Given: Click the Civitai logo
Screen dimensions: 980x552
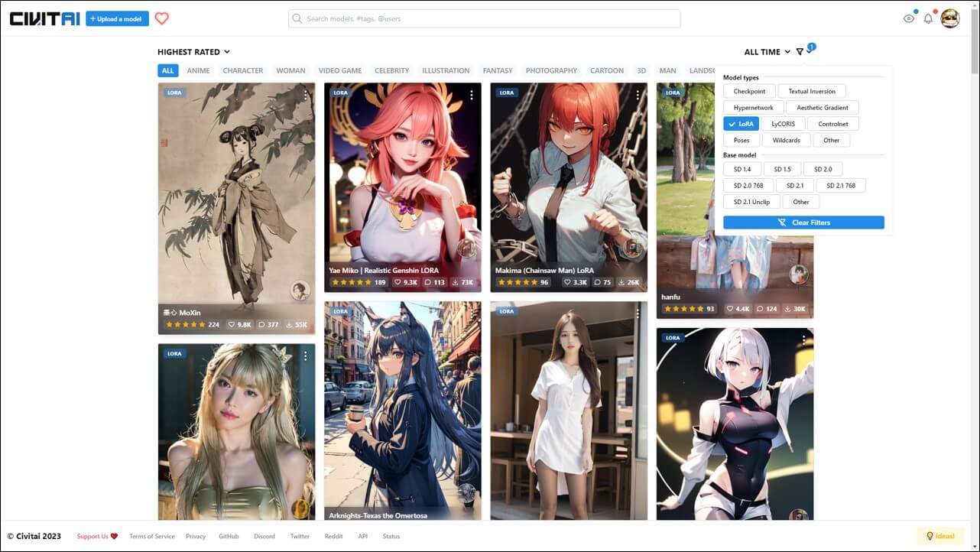Looking at the screenshot, I should (x=44, y=19).
